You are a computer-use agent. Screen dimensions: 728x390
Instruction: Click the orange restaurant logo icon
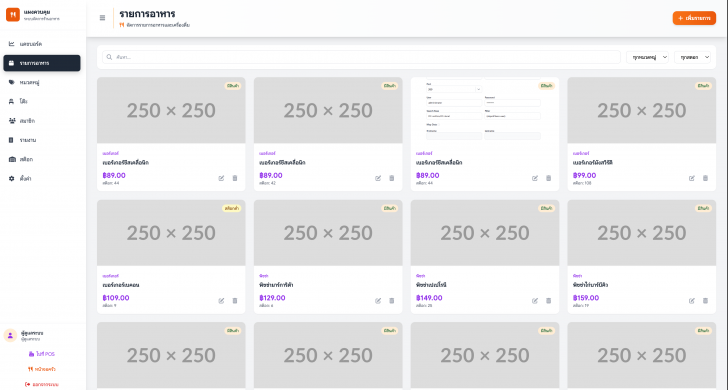(13, 15)
